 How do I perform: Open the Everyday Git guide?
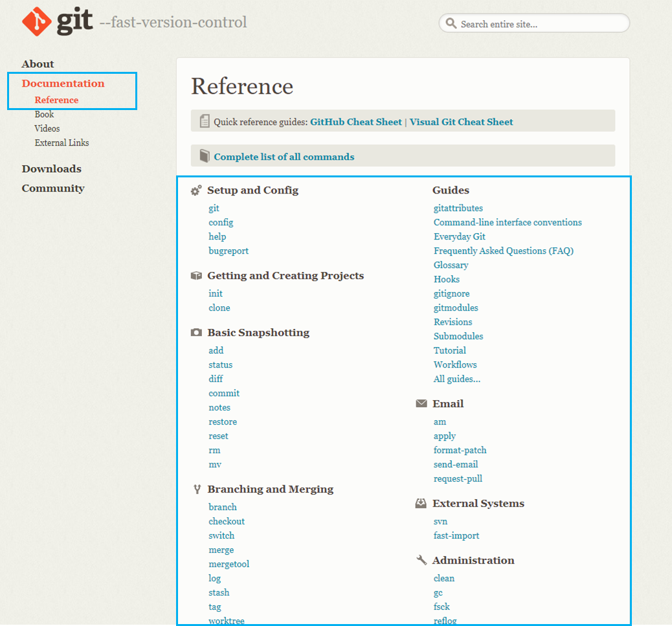coord(460,236)
